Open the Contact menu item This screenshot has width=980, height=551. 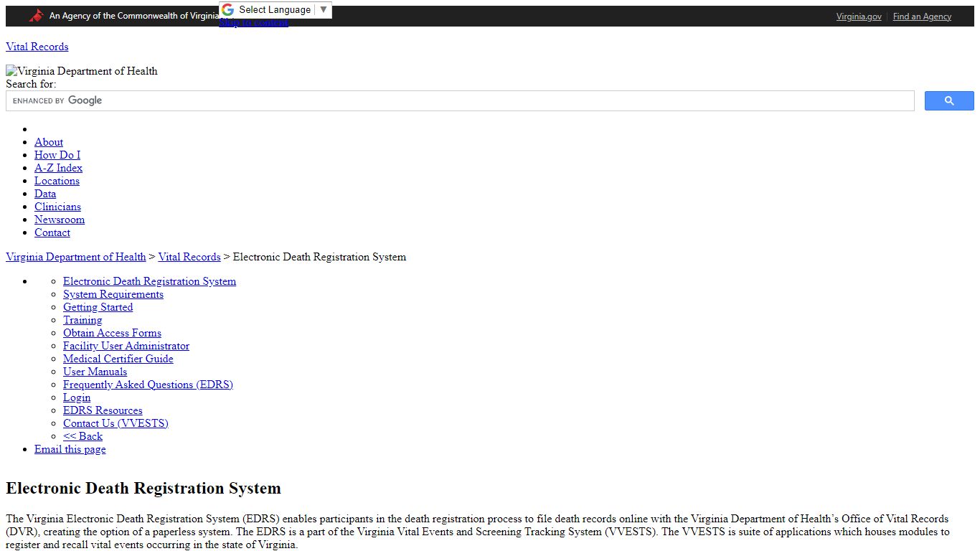(52, 232)
